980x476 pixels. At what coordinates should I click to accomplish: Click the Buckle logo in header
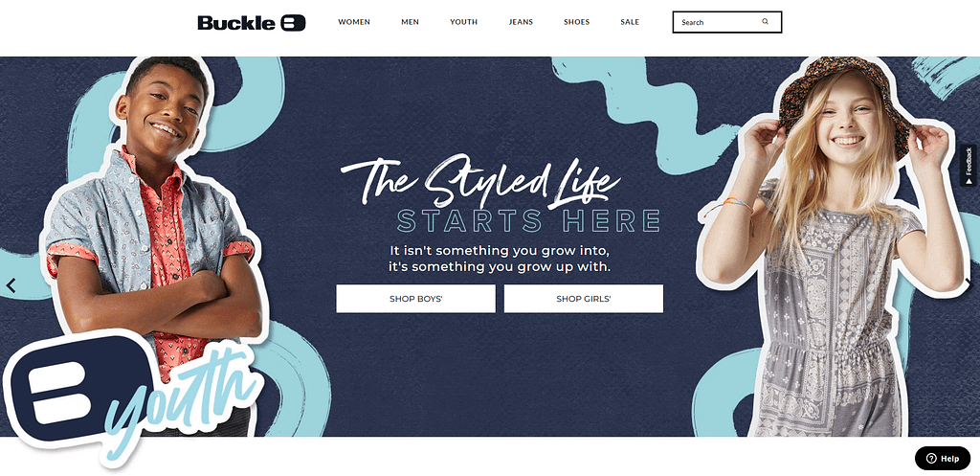pyautogui.click(x=252, y=23)
